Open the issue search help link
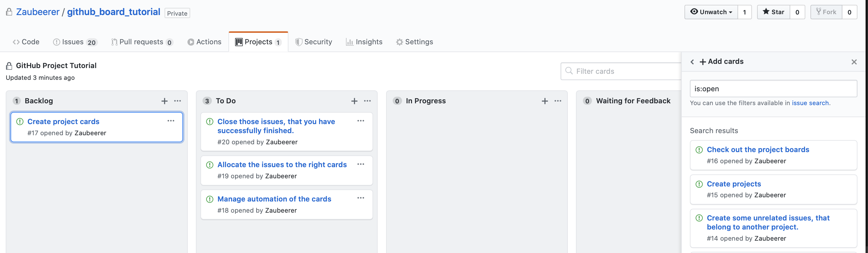This screenshot has width=868, height=253. [x=811, y=103]
